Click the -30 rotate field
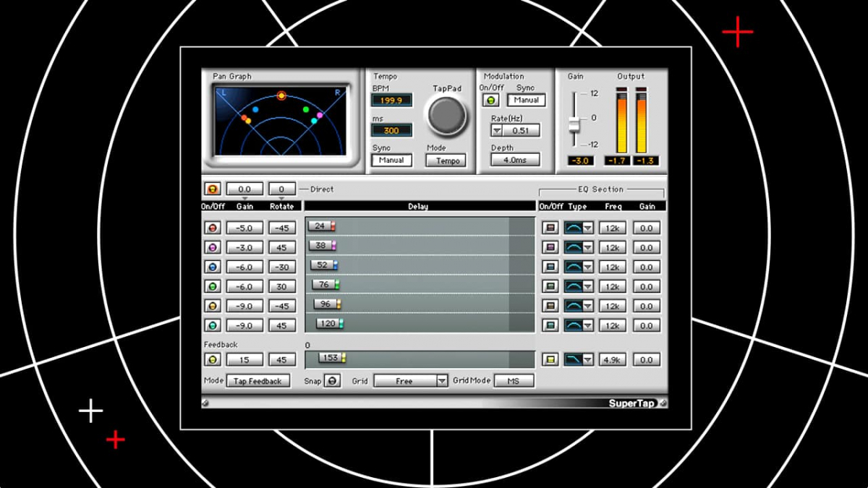 point(282,267)
